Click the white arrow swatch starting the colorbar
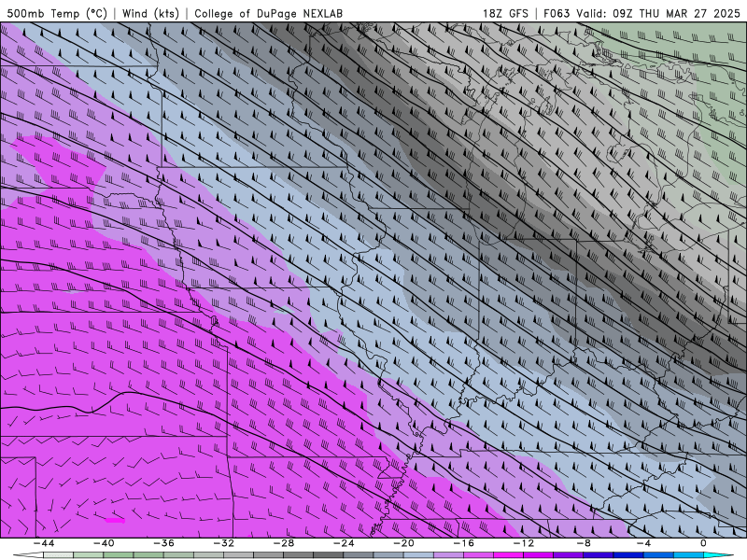This screenshot has width=747, height=560. [29, 555]
